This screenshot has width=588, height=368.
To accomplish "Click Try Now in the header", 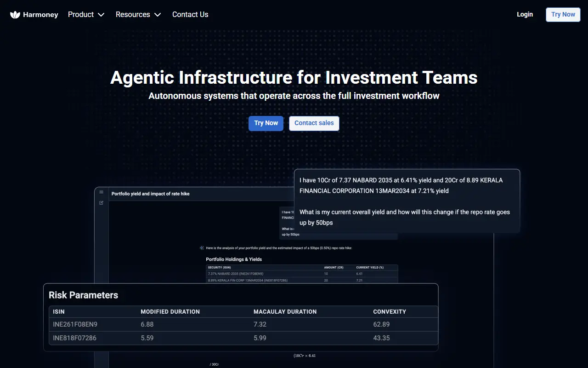I will pyautogui.click(x=563, y=14).
